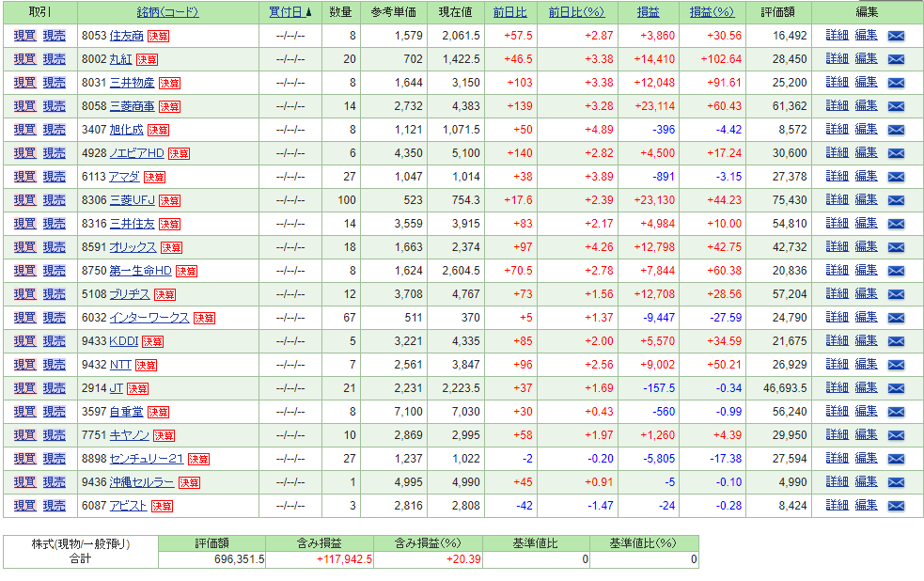This screenshot has width=924, height=581.
Task: Click 現買 in the 三井物産 row
Action: click(x=24, y=83)
